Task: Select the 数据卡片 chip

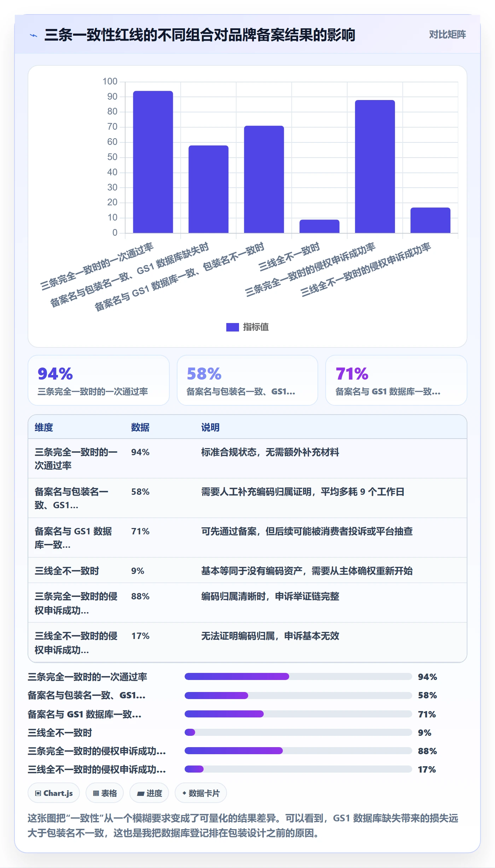Action: pos(201,793)
